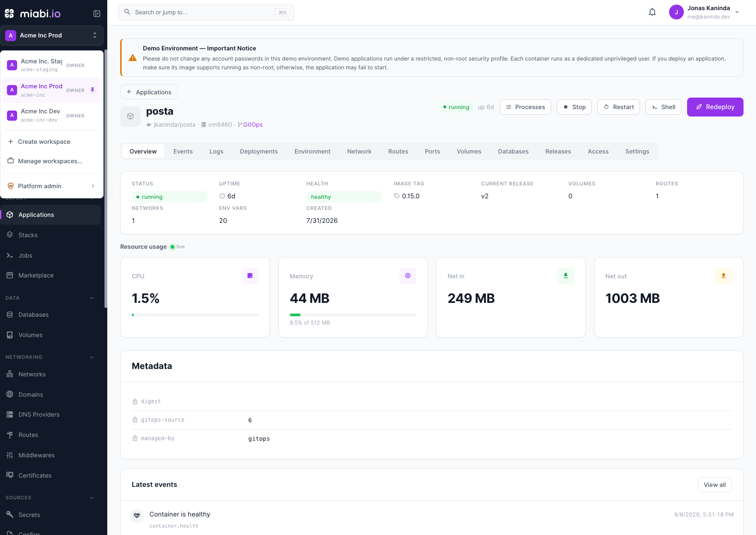Switch to Acme Inc Dev workspace

52,115
